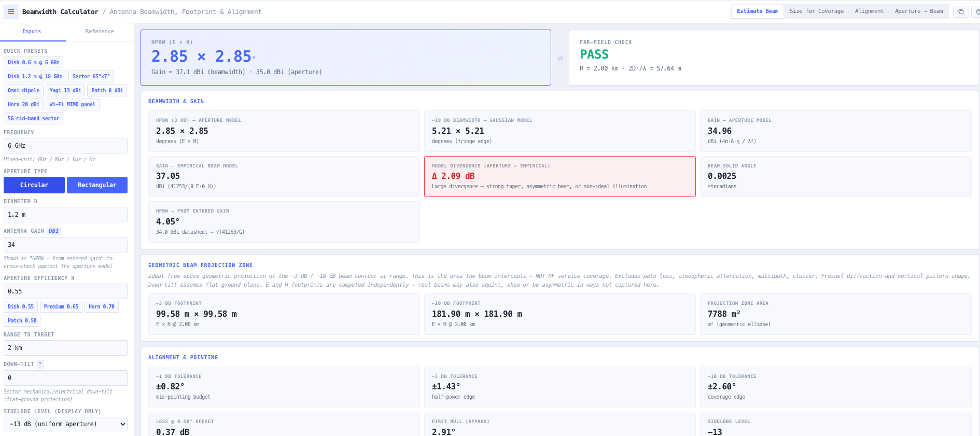The width and height of the screenshot is (980, 436).
Task: Click the −10 dB beamwidth value 5.21 × 5.21
Action: pos(458,131)
